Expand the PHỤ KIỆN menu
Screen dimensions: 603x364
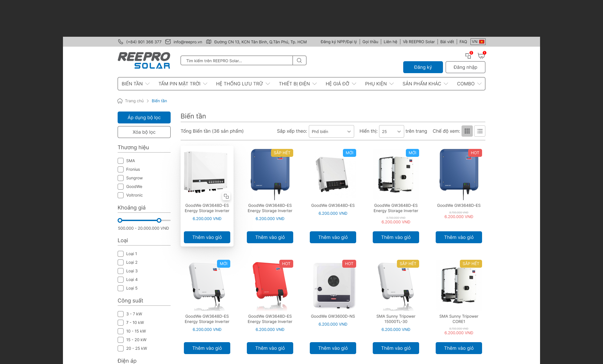379,84
